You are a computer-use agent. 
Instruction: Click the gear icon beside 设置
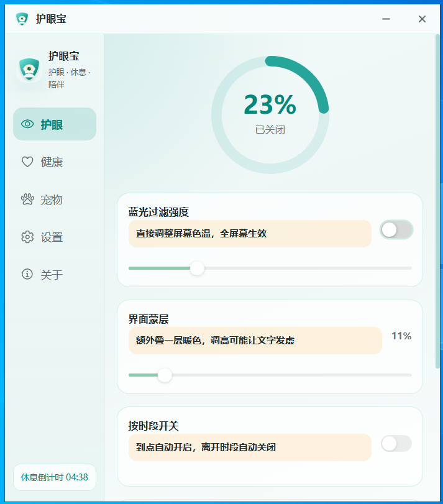point(27,237)
